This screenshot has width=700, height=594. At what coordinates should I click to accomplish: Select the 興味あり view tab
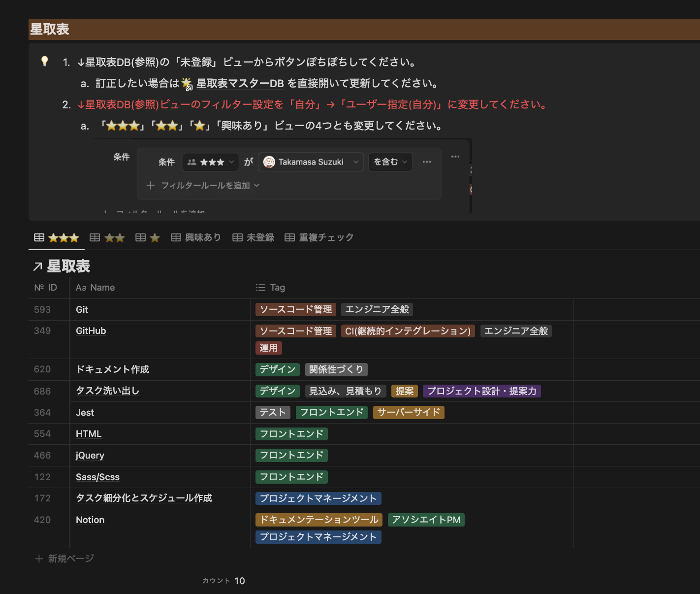click(196, 237)
